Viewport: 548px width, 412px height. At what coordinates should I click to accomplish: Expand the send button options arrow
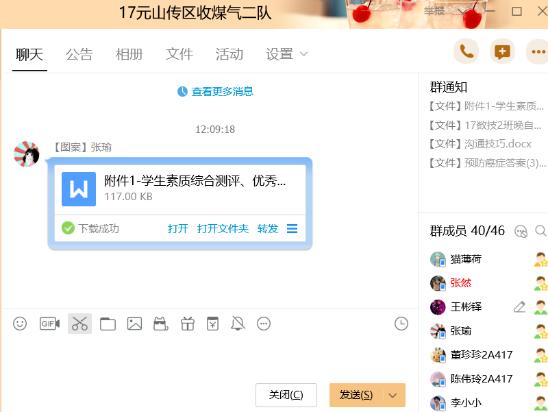[393, 395]
